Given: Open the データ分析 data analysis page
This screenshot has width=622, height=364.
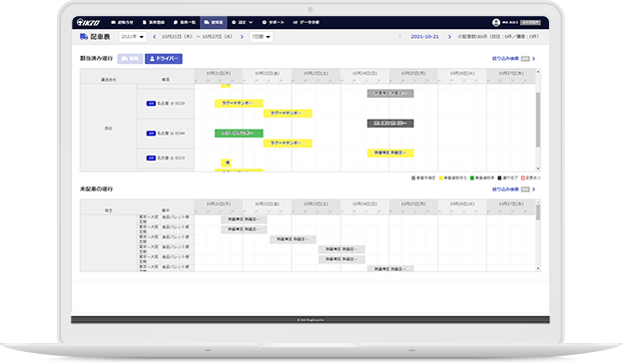Looking at the screenshot, I should tap(307, 22).
